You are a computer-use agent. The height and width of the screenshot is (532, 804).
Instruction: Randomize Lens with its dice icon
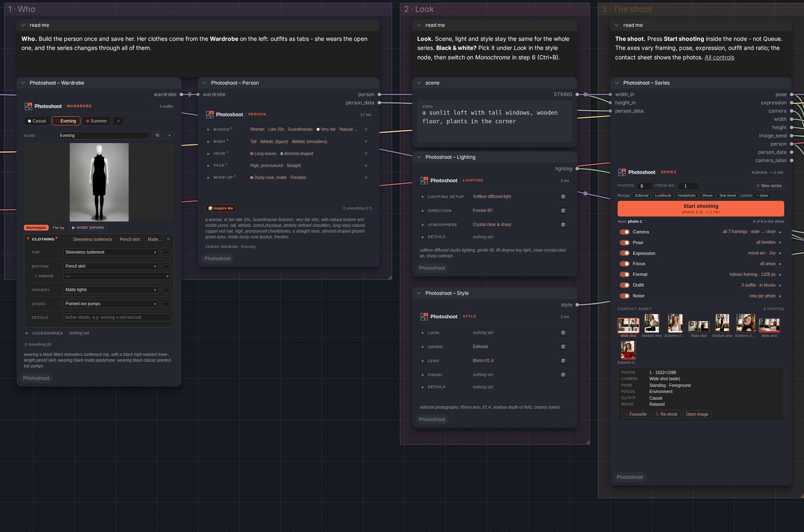click(563, 361)
